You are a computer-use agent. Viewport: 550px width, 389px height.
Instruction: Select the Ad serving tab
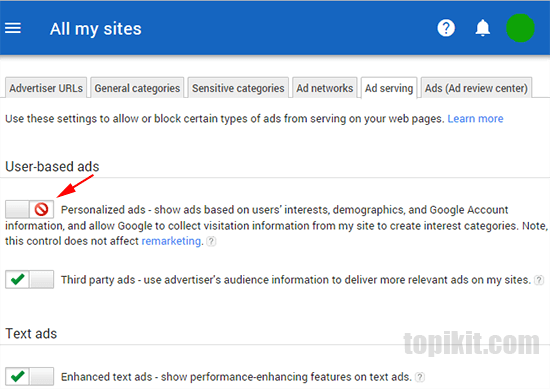point(389,88)
